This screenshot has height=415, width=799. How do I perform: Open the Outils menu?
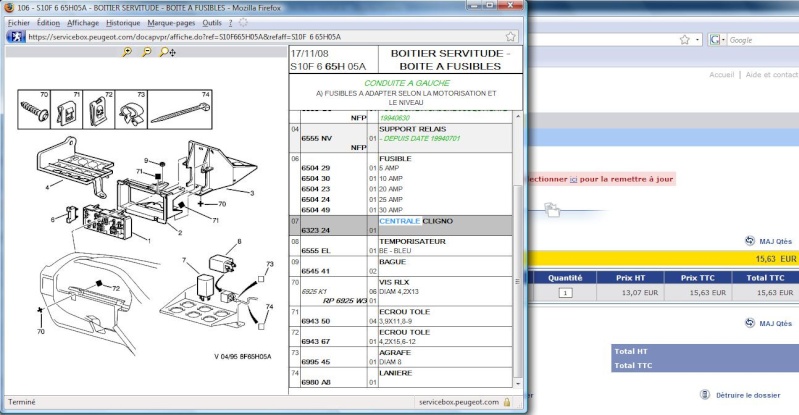pos(212,23)
